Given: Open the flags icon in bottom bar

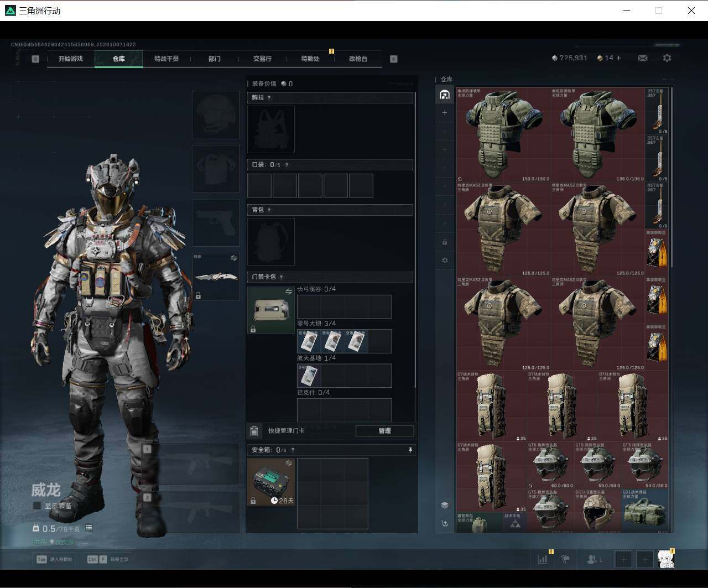Looking at the screenshot, I should [x=565, y=559].
